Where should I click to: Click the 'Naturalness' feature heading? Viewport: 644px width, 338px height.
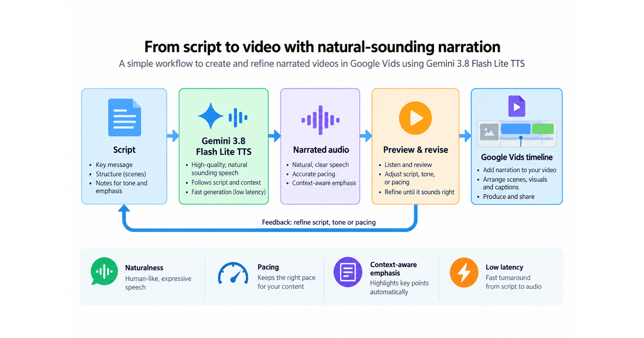[144, 268]
